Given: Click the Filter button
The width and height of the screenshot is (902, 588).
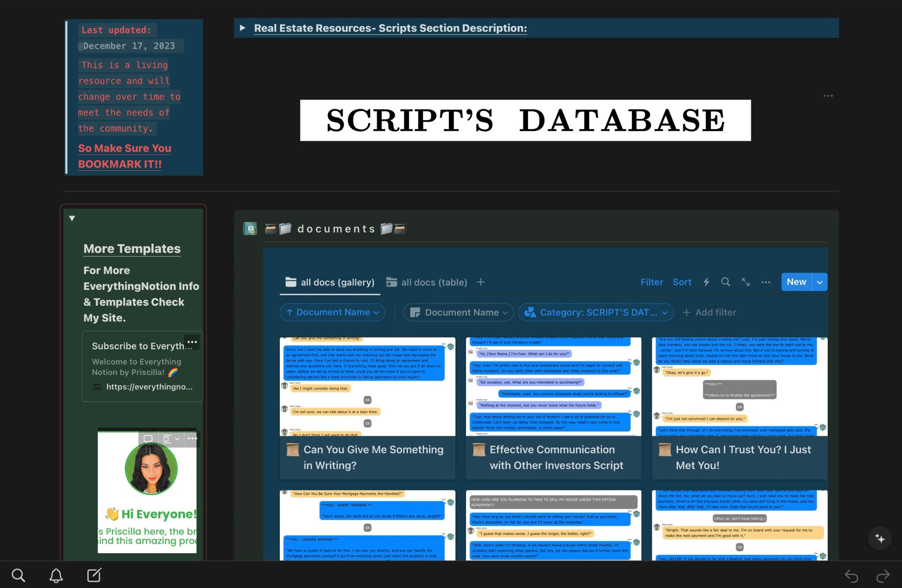Looking at the screenshot, I should coord(651,282).
